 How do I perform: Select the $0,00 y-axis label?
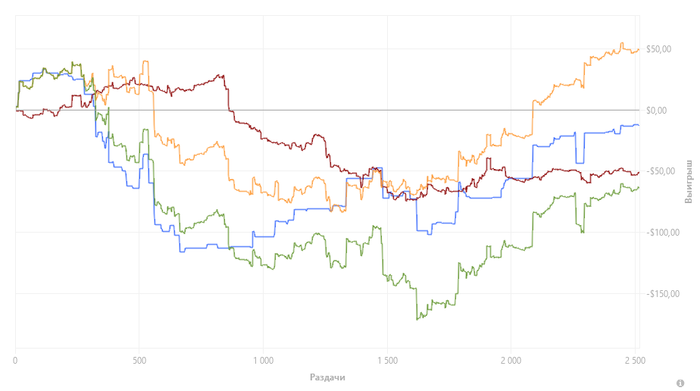(x=656, y=110)
